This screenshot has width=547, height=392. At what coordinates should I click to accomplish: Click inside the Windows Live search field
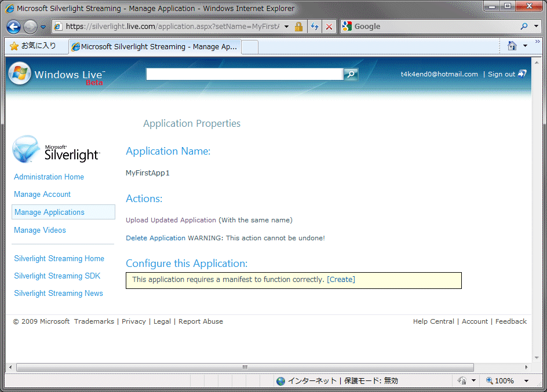click(x=244, y=74)
